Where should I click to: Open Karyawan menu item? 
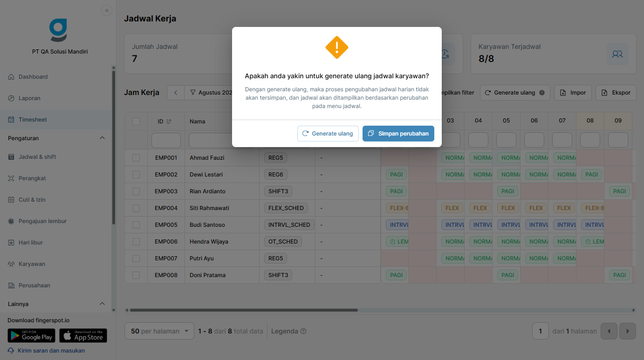(x=56, y=264)
